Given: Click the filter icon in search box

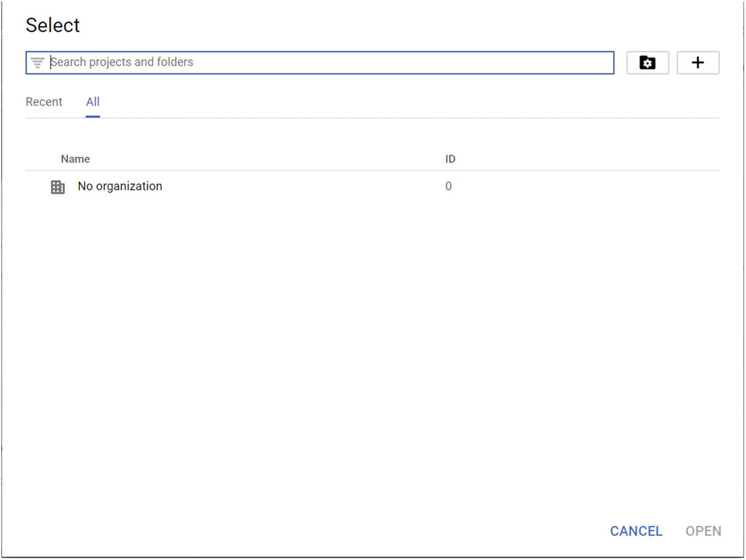Looking at the screenshot, I should 37,63.
